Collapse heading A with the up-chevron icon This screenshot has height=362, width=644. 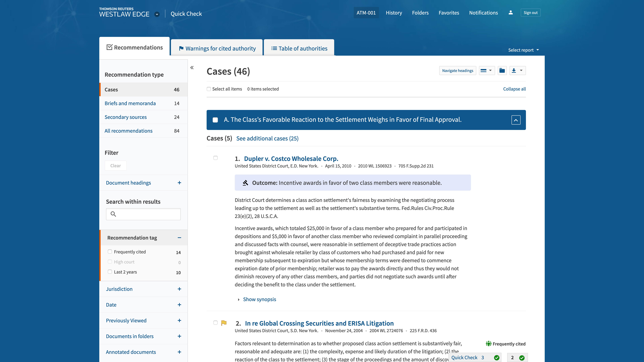pyautogui.click(x=516, y=120)
